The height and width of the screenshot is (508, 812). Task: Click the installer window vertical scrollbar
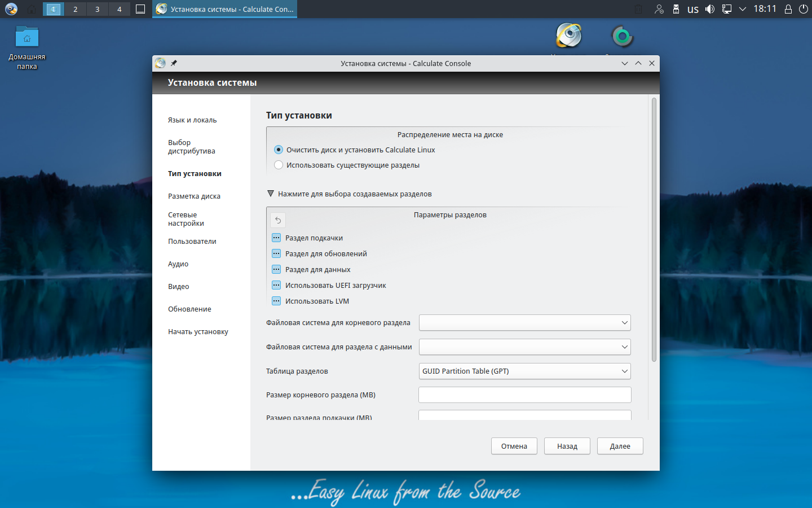pos(654,230)
